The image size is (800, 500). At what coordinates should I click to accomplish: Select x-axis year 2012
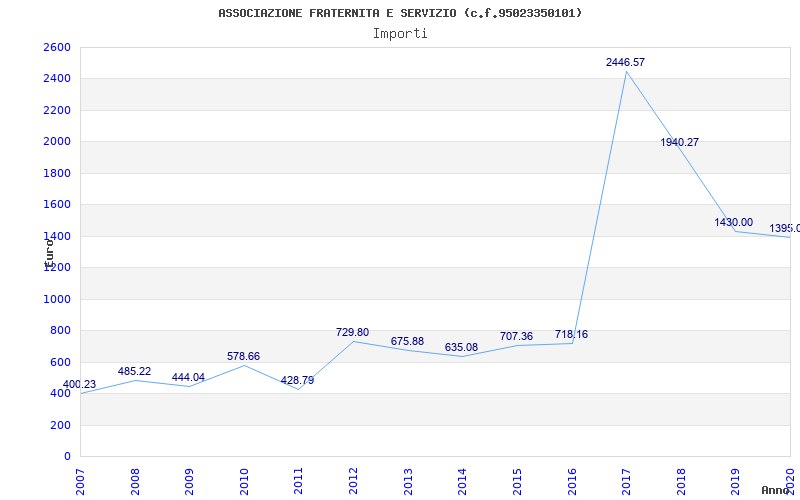pyautogui.click(x=354, y=481)
